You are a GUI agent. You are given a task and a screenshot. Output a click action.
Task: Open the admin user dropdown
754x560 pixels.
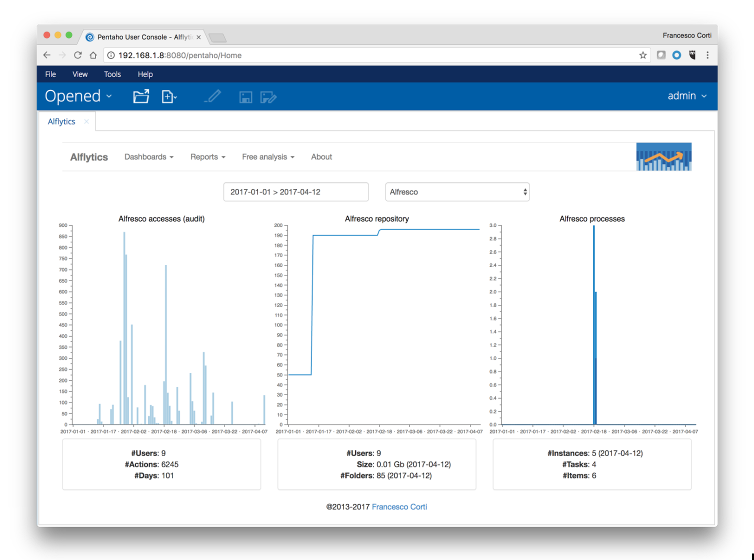(x=687, y=96)
